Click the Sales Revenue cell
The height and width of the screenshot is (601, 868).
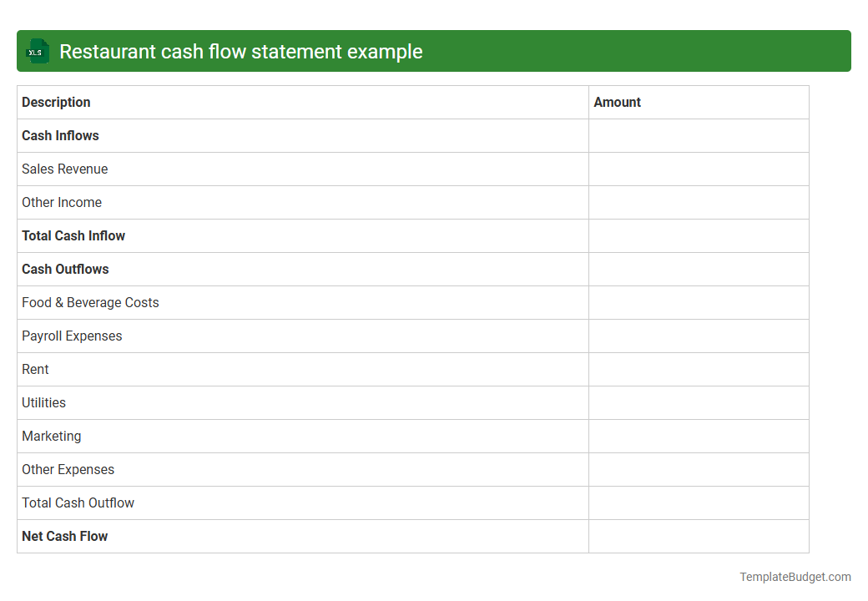[64, 169]
